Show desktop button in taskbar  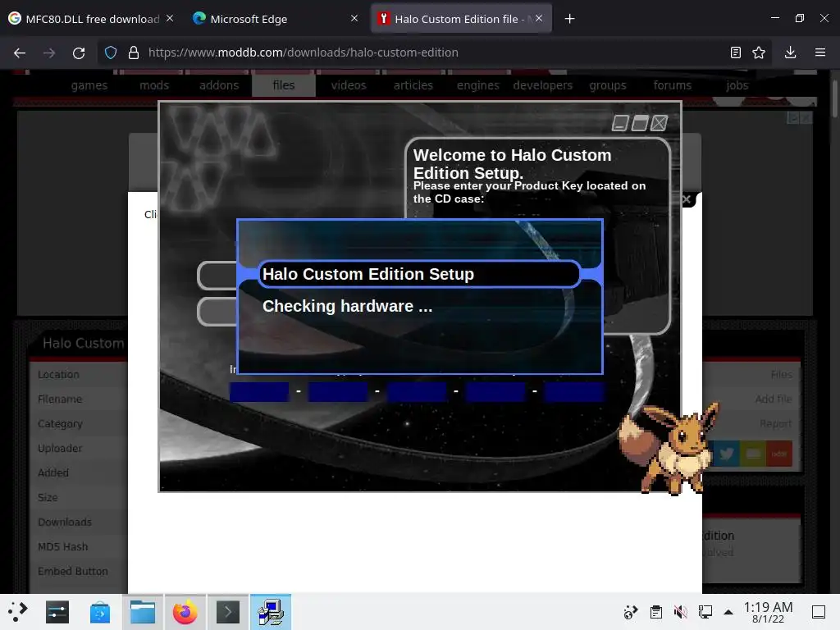point(818,611)
